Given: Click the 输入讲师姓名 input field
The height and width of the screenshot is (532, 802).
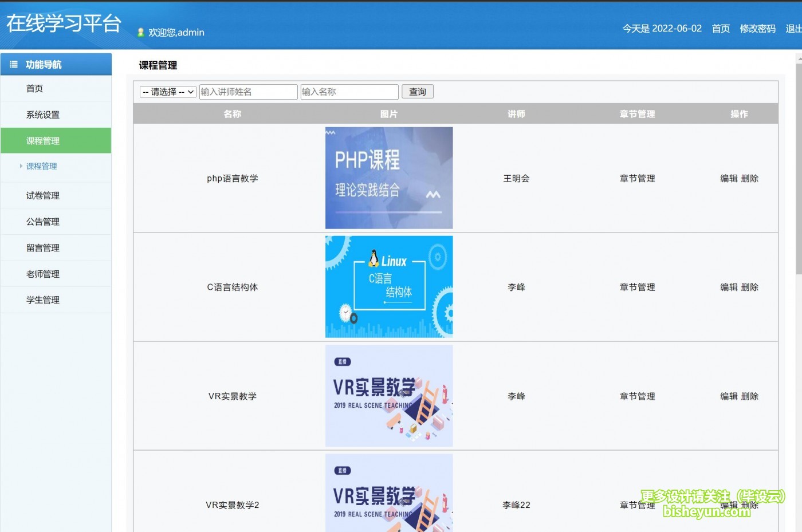Looking at the screenshot, I should point(249,92).
